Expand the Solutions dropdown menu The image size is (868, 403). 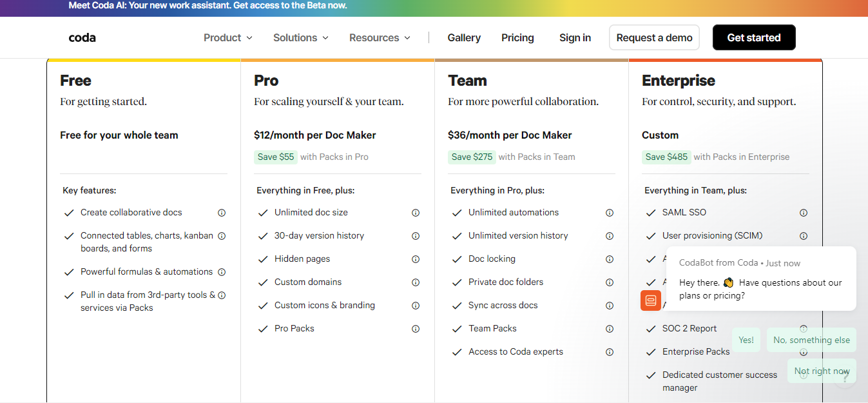click(301, 37)
